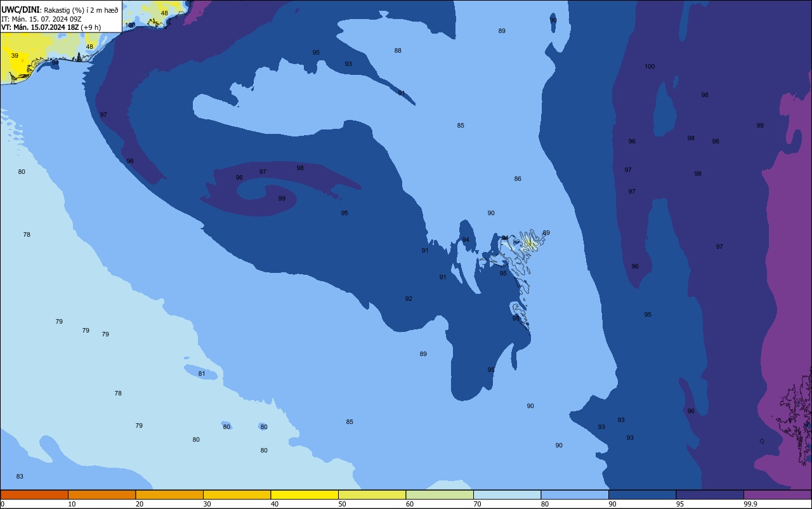The height and width of the screenshot is (509, 812).
Task: Click the map value '92'
Action: (409, 299)
